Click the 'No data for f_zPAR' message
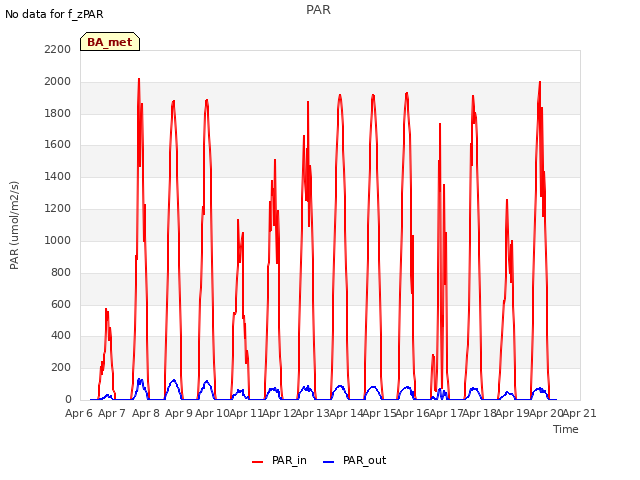Image resolution: width=640 pixels, height=480 pixels. point(54,14)
